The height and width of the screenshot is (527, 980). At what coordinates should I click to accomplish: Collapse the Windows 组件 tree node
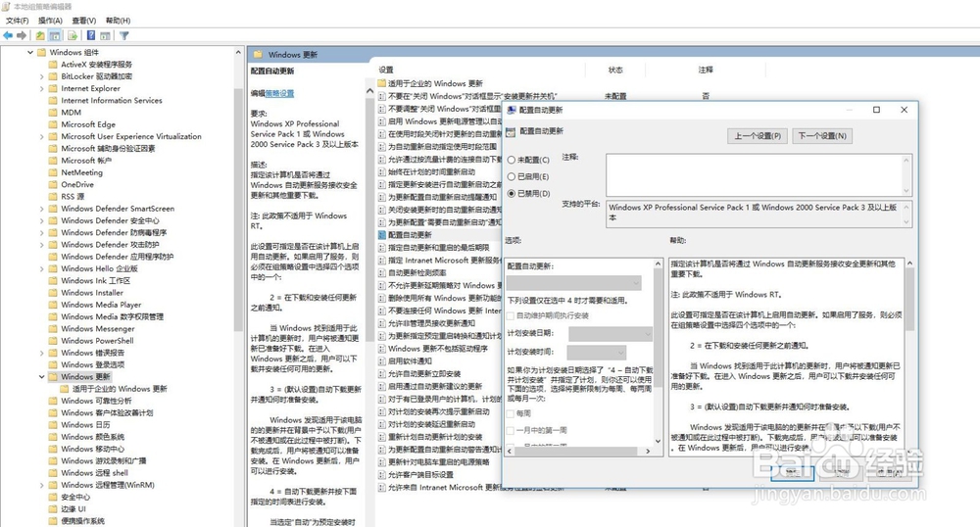(30, 53)
